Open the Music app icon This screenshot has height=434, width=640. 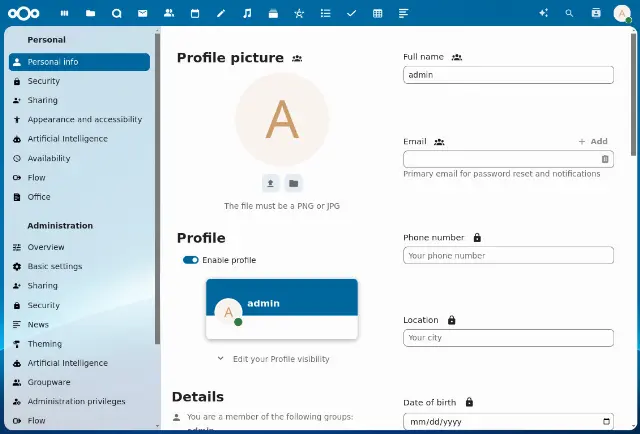(247, 13)
